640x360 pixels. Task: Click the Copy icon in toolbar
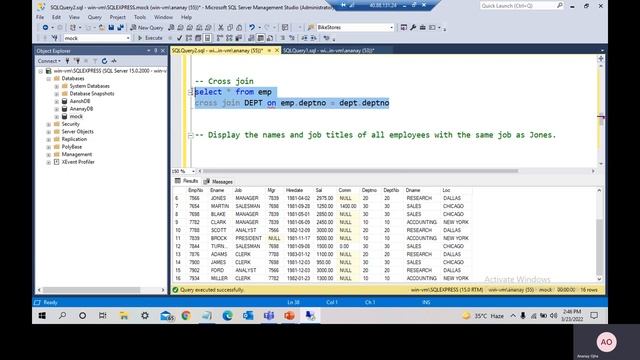[230, 27]
